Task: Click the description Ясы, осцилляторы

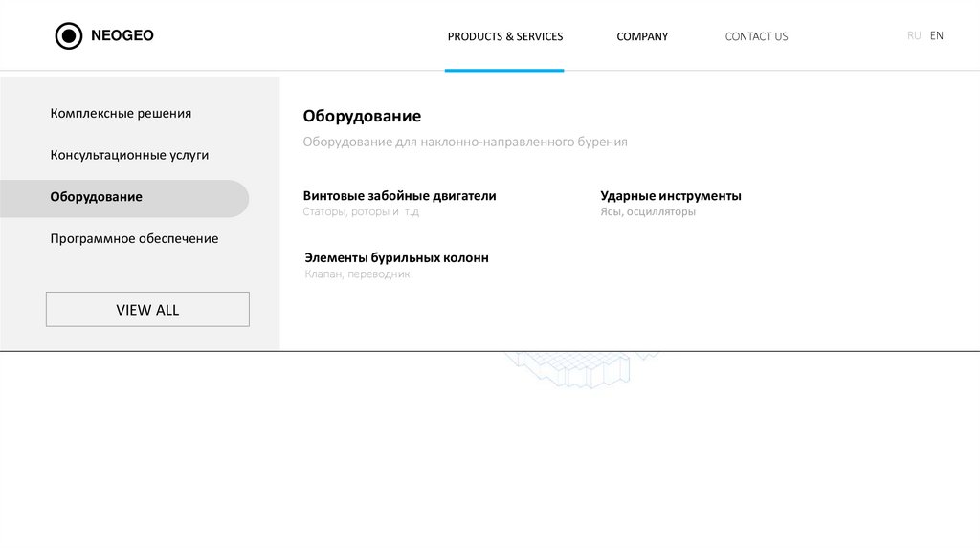Action: 648,211
